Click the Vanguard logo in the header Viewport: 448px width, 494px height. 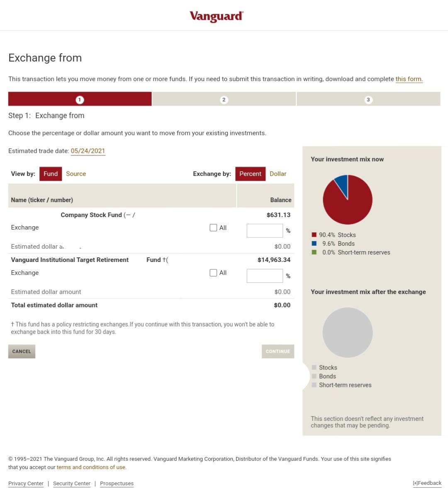pos(216,17)
